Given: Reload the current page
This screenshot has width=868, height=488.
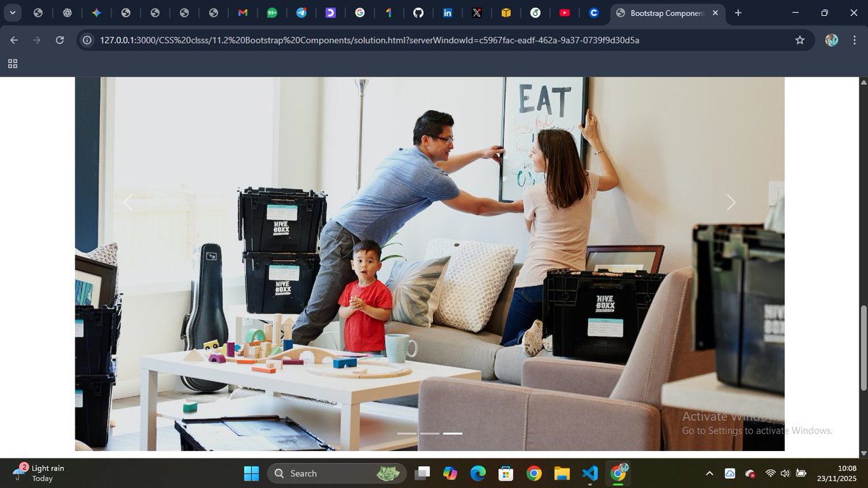Looking at the screenshot, I should [x=60, y=40].
